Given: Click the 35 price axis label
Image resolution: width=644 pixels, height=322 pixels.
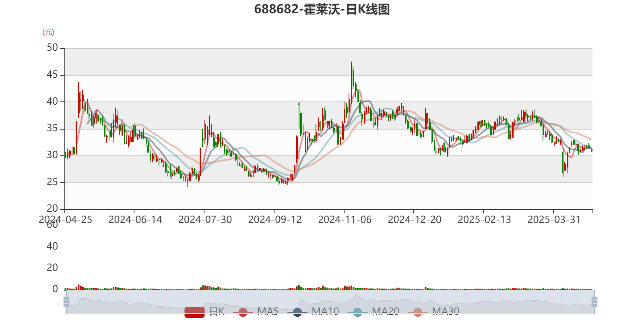Looking at the screenshot, I should coord(52,128).
